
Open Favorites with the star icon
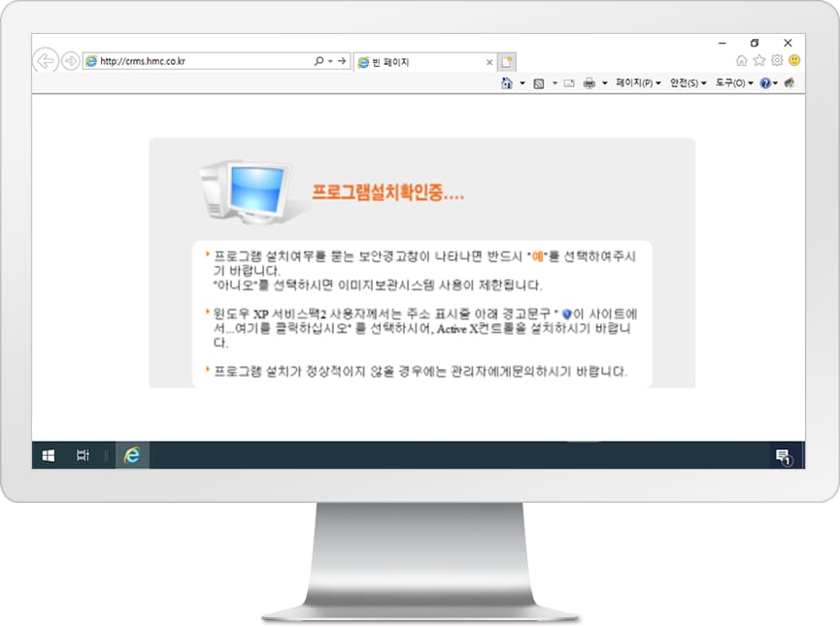click(x=759, y=60)
